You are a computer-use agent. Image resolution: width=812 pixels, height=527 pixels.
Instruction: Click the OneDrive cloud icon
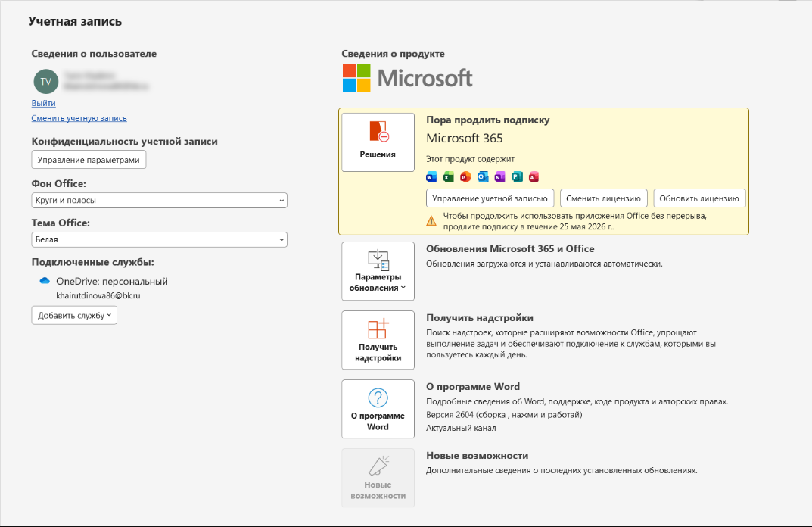[45, 281]
